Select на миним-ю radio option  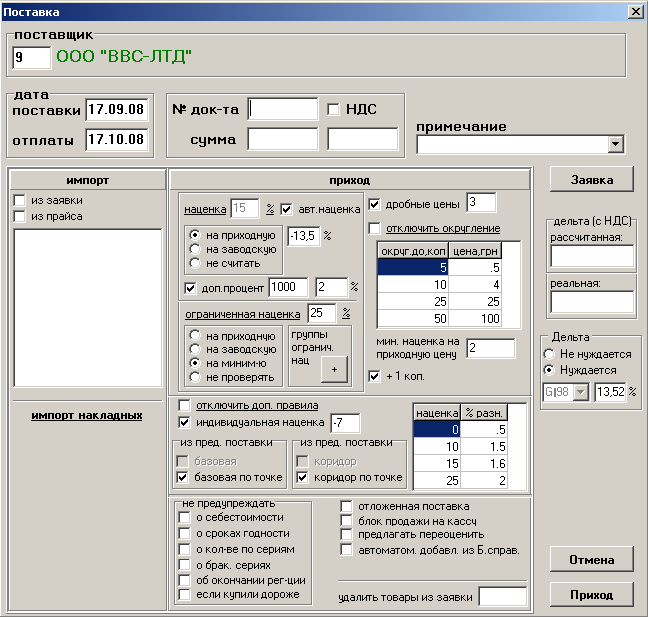(195, 363)
